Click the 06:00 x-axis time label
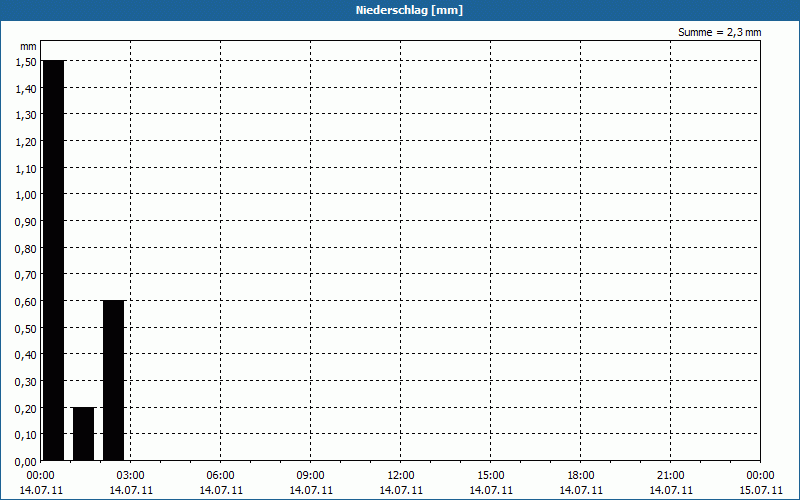 point(220,476)
